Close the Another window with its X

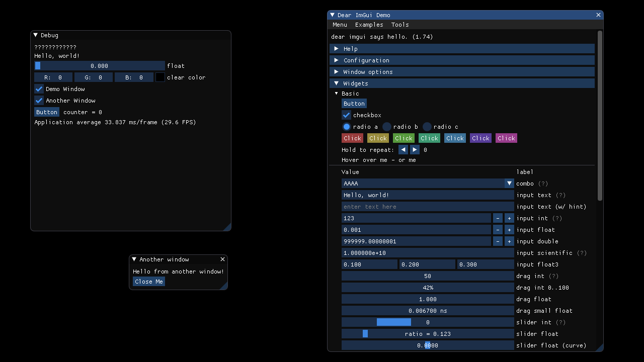click(x=222, y=259)
